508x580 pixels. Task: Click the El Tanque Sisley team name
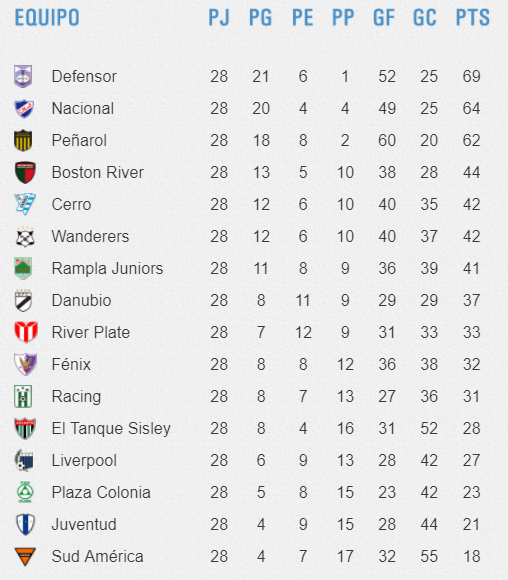click(x=111, y=428)
